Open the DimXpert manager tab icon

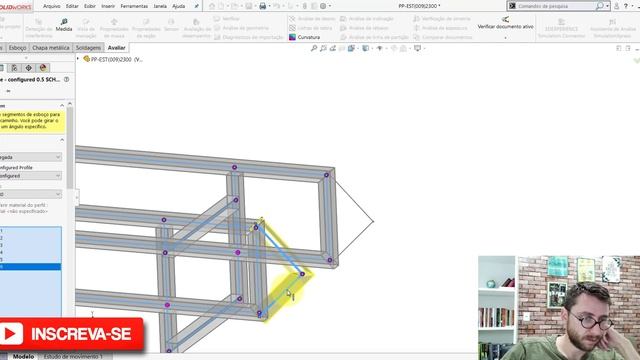[29, 68]
